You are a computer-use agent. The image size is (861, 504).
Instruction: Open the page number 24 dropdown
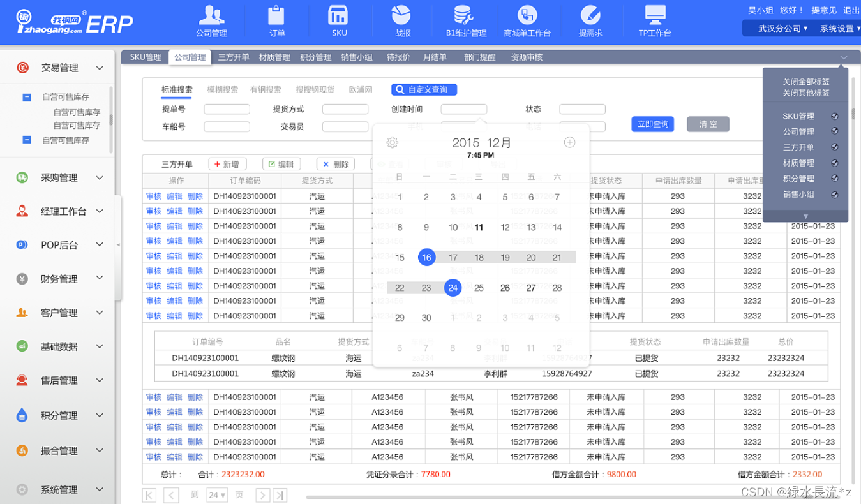point(217,495)
